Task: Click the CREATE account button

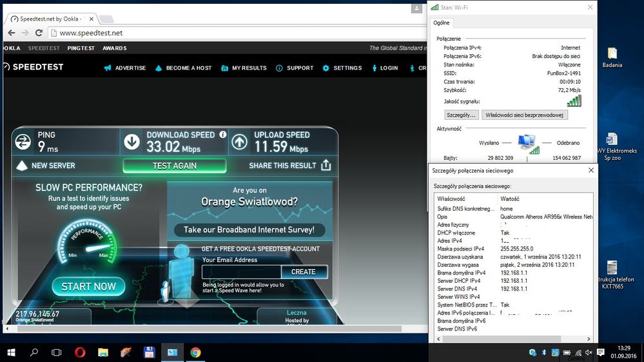Action: [304, 272]
